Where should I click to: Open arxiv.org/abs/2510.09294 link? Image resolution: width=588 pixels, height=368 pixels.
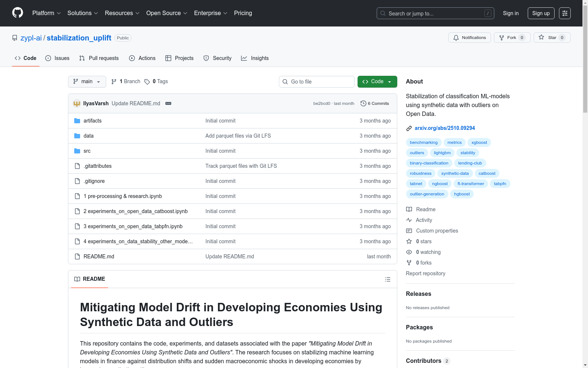pyautogui.click(x=445, y=128)
